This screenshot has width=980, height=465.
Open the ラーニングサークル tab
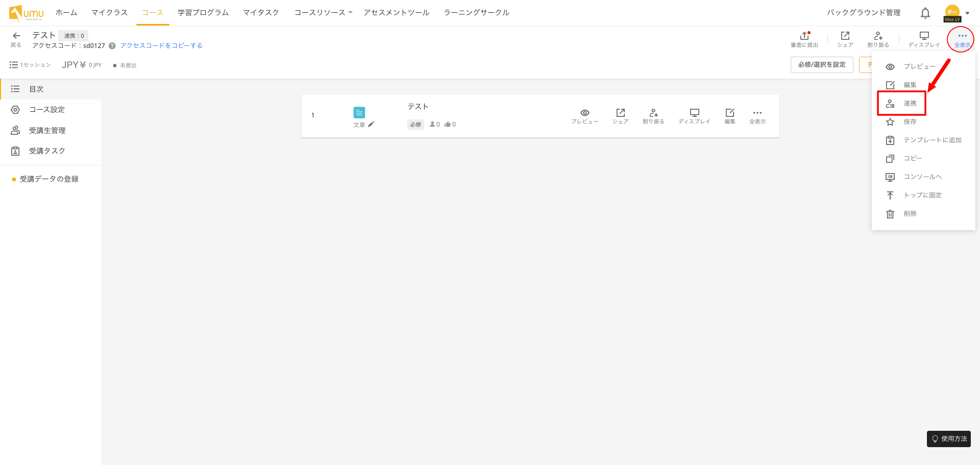point(477,13)
